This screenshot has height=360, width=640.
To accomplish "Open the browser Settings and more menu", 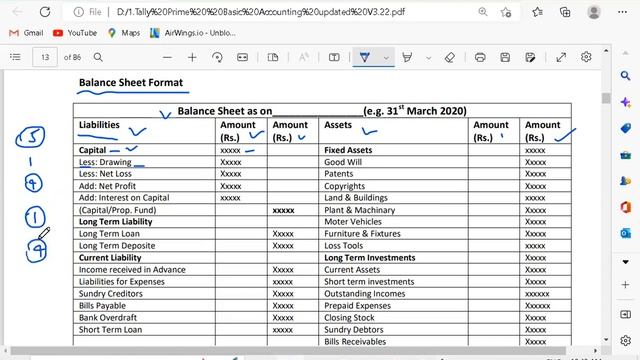I will coord(622,12).
